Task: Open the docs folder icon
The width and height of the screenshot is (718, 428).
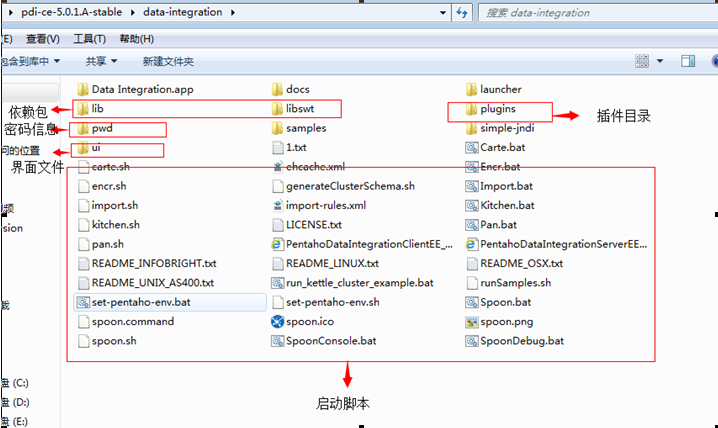Action: (x=277, y=89)
